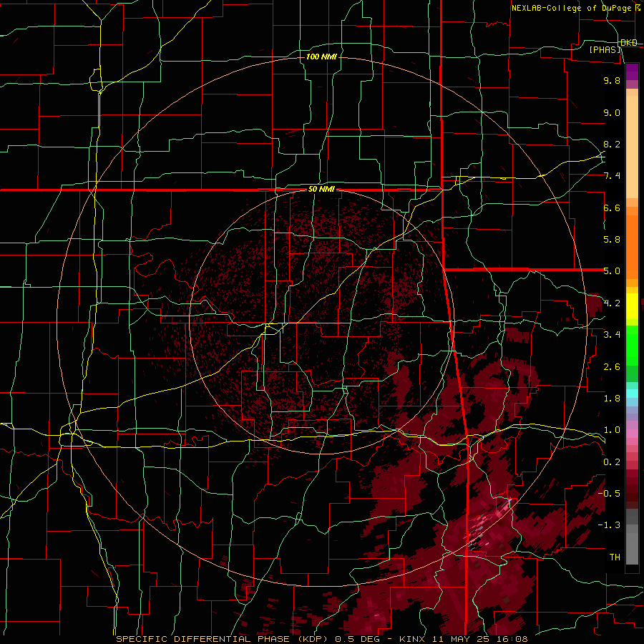644x644 pixels.
Task: Click the 1.8 value on the color scale
Action: point(612,399)
